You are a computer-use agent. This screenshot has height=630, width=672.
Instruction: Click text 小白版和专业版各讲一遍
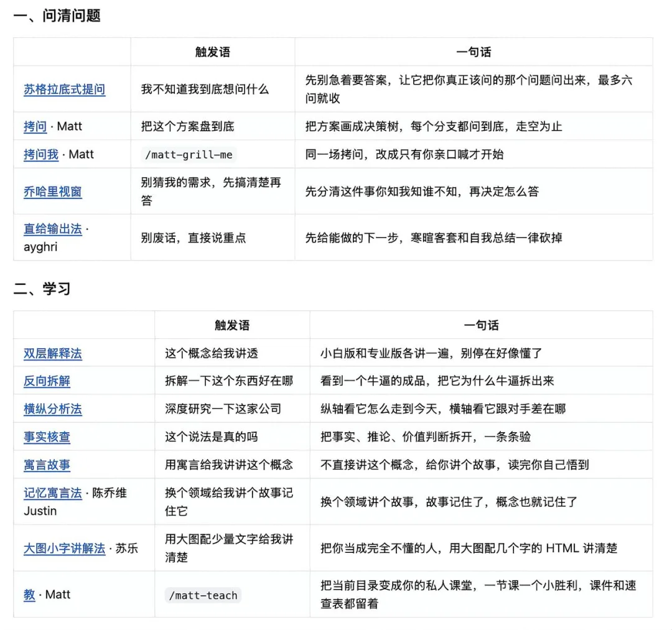(385, 353)
